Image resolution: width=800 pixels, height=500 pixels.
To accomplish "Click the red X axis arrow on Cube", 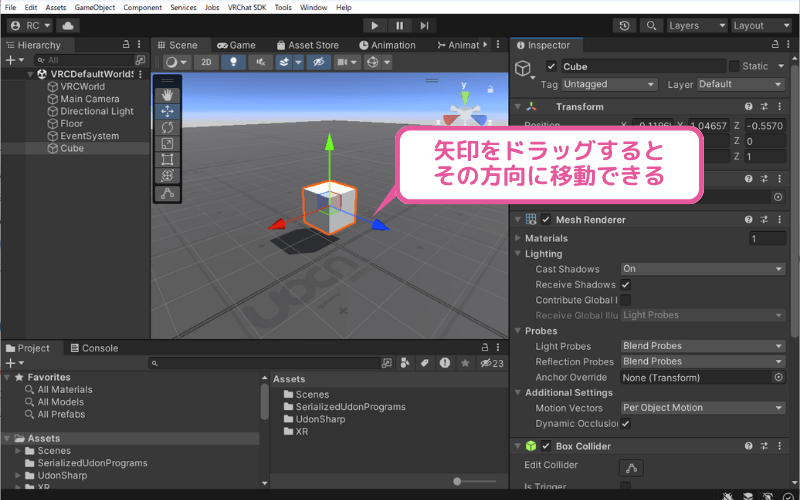I will coord(277,224).
